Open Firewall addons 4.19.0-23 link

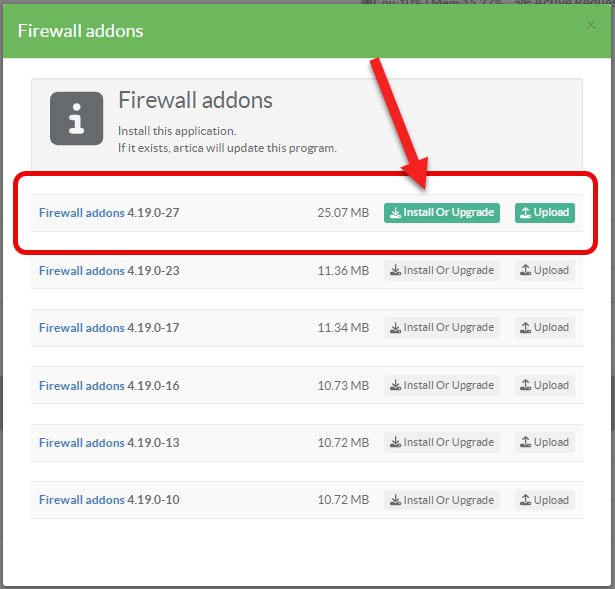point(82,270)
